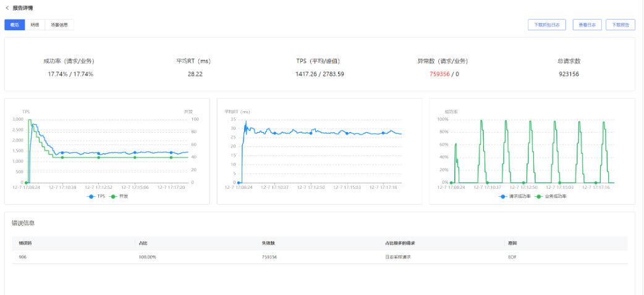Download the report with 下载报告

(621, 25)
